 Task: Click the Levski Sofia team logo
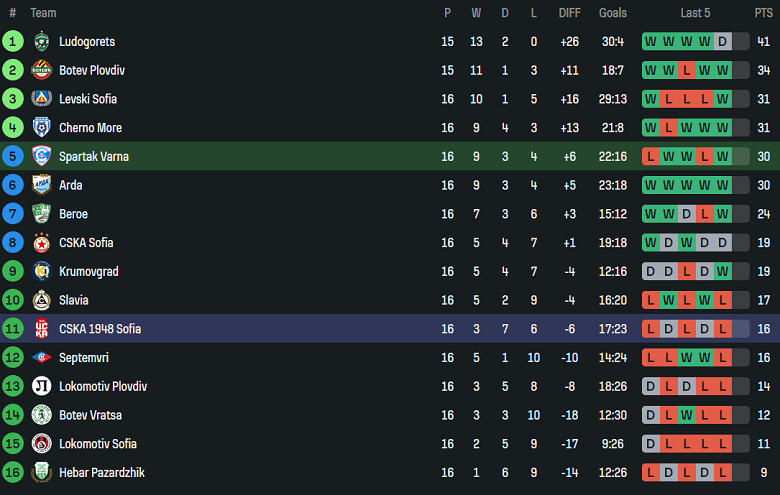(41, 99)
